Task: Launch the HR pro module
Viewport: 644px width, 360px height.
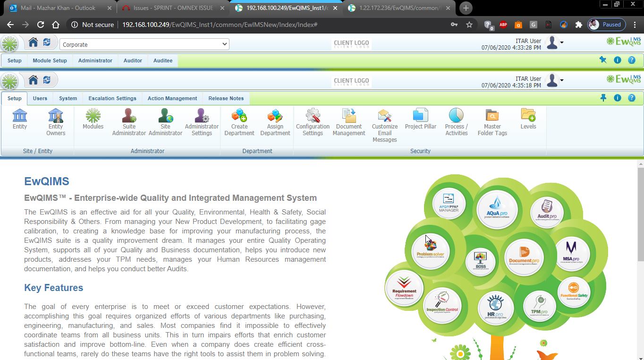Action: (495, 307)
